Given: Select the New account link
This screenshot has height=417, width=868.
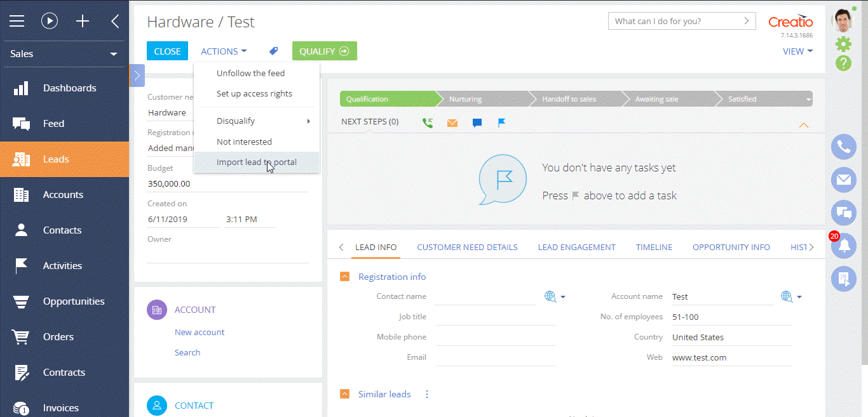Looking at the screenshot, I should [x=199, y=332].
